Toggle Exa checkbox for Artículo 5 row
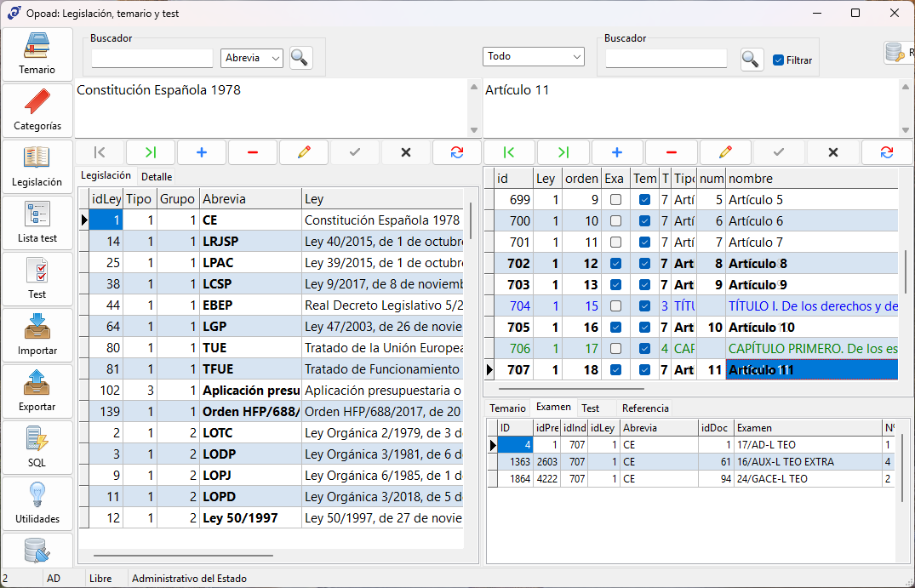Screen dimensions: 915x588 point(615,200)
